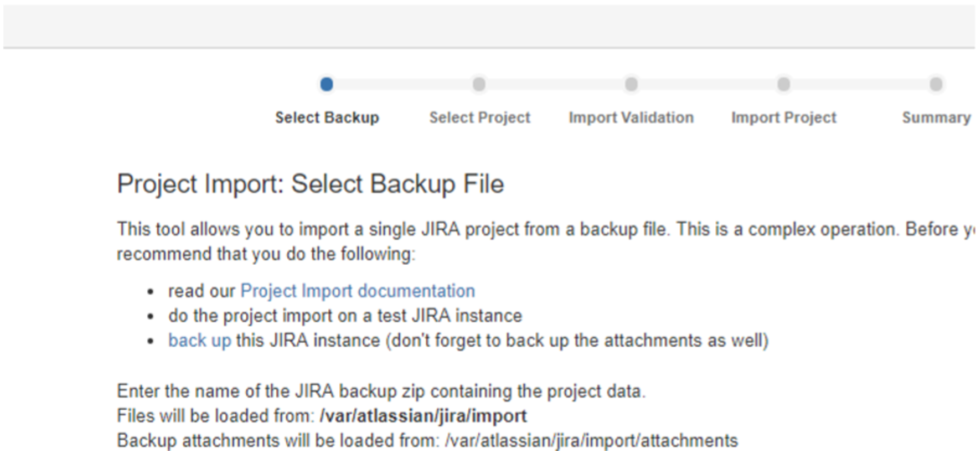Image resolution: width=980 pixels, height=451 pixels.
Task: Click the '/var/atlassian/jira/import/attachments' path text
Action: [591, 440]
